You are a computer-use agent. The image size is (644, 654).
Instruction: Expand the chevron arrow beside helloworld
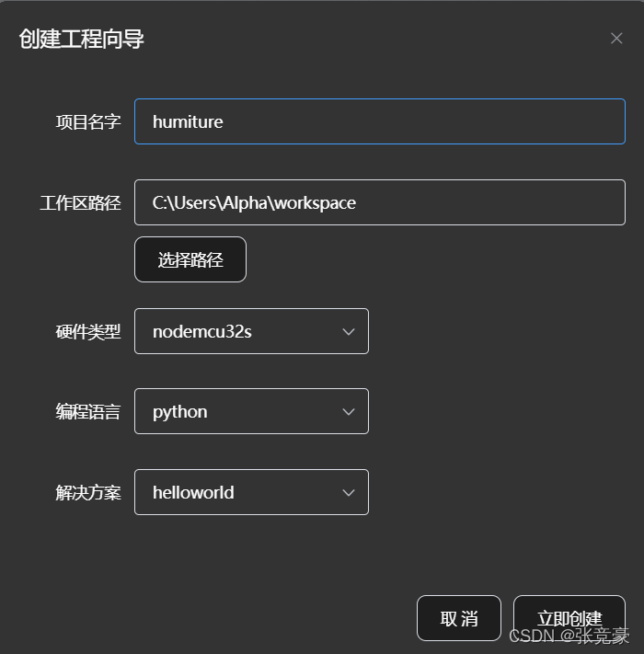349,493
